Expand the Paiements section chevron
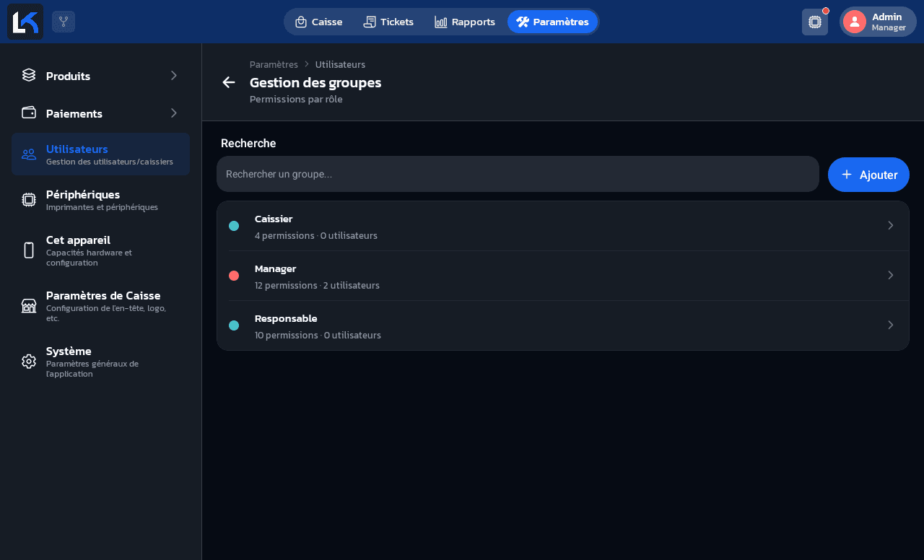The width and height of the screenshot is (924, 560). [x=173, y=113]
